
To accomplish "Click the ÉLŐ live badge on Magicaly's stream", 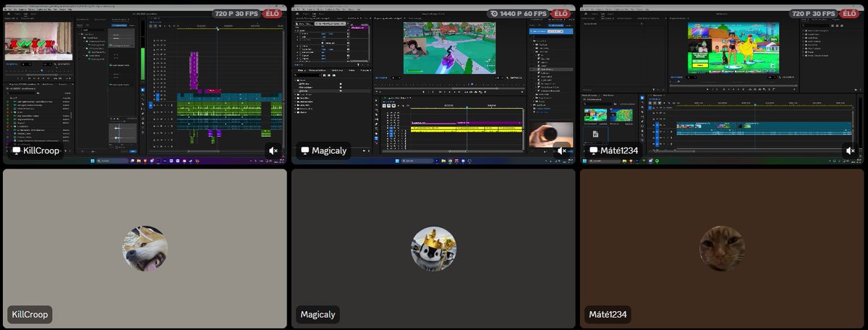I will (561, 13).
